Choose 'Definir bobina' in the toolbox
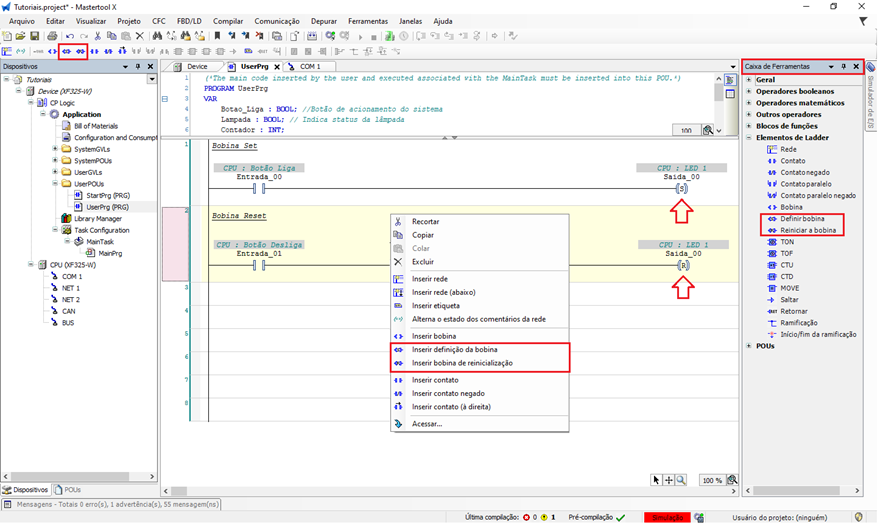 coord(802,218)
